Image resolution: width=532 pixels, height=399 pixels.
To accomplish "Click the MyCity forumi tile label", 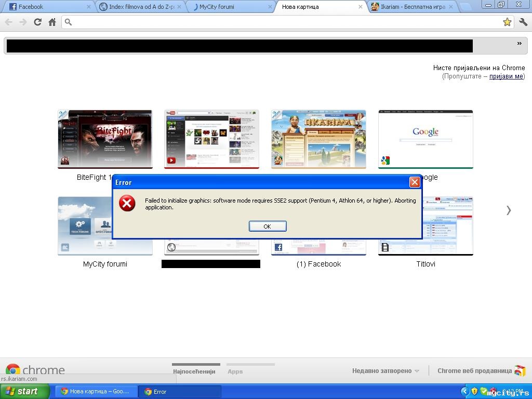I will tap(105, 264).
